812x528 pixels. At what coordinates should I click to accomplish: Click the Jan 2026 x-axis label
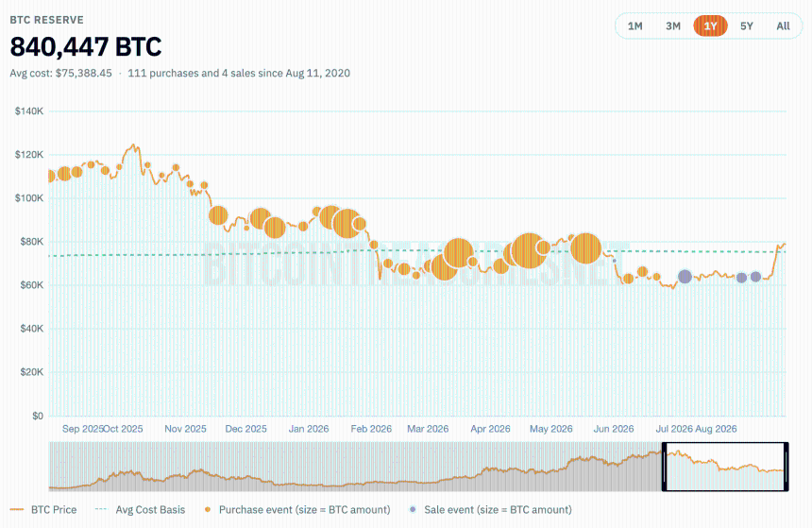tap(309, 429)
